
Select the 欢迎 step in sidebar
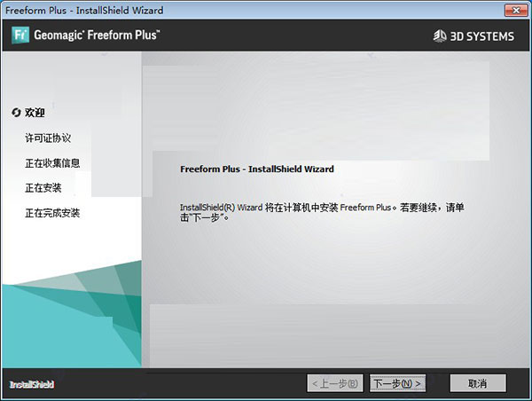35,113
